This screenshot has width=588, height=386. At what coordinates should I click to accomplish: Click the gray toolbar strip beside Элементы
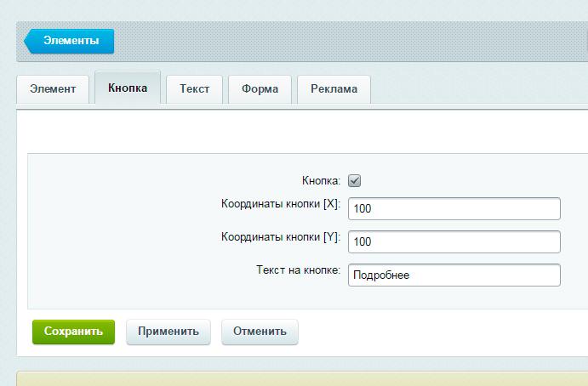point(340,41)
